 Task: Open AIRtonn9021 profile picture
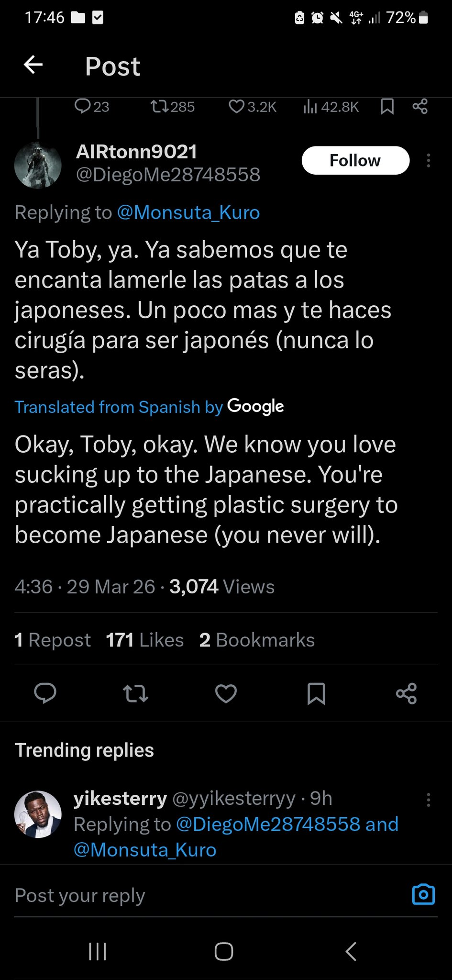[38, 165]
